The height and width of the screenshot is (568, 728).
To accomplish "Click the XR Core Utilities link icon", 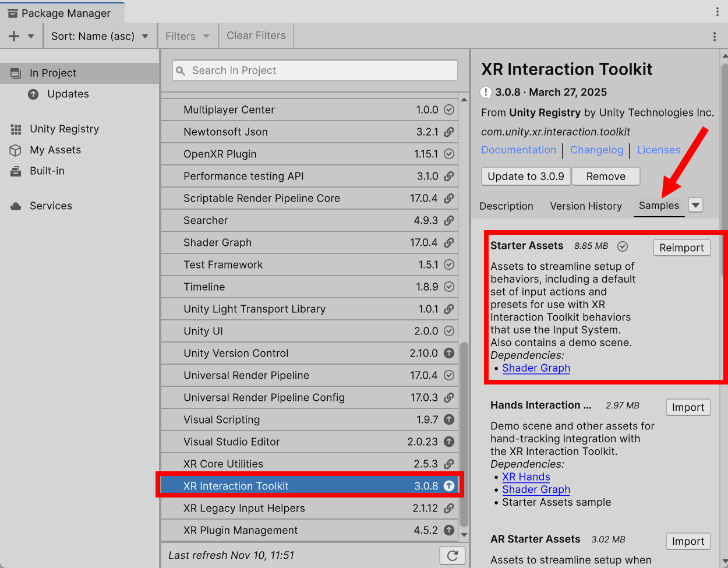I will pyautogui.click(x=449, y=464).
